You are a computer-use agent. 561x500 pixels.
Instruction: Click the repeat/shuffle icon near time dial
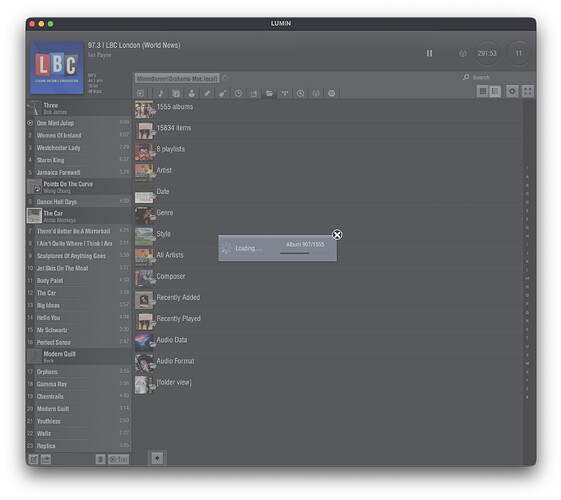pyautogui.click(x=463, y=54)
